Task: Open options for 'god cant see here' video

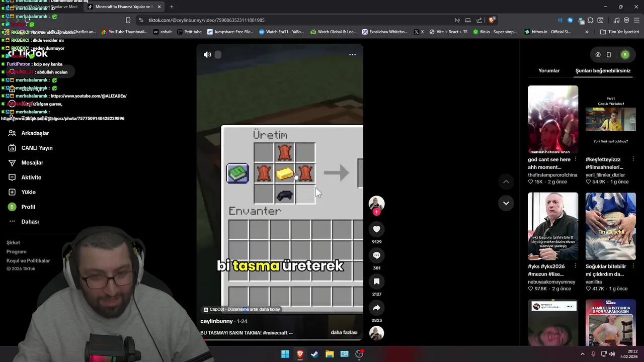Action: 576,159
